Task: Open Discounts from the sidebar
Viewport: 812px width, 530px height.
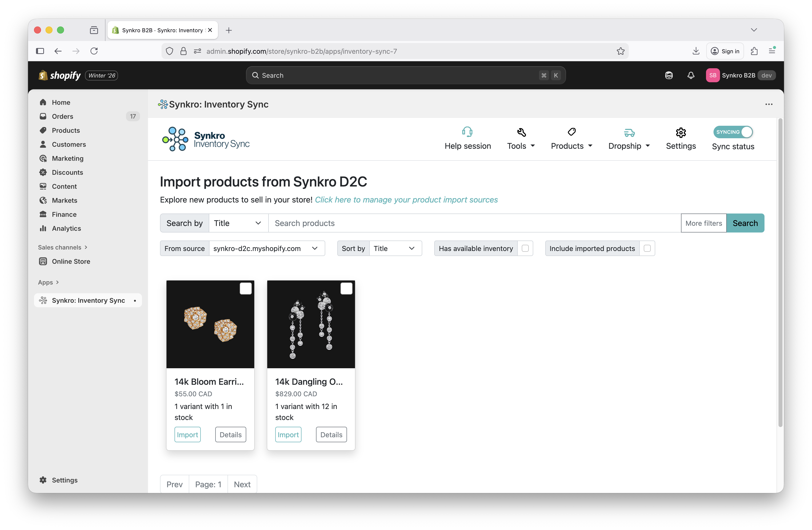Action: 67,172
